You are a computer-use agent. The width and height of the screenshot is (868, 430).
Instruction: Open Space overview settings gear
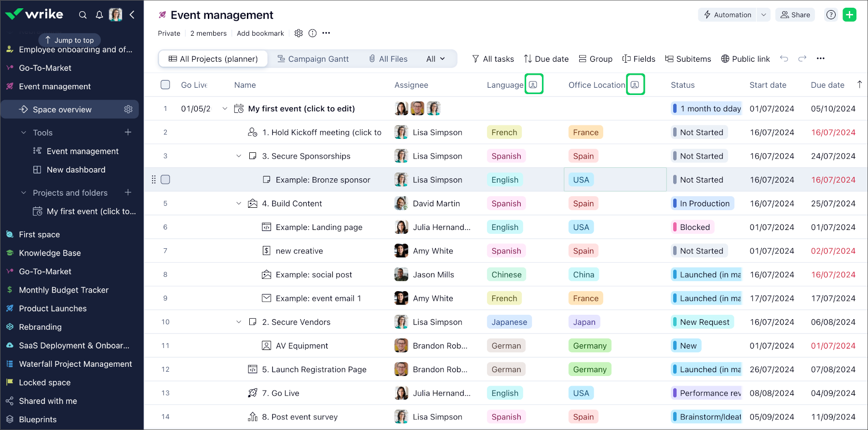point(128,109)
